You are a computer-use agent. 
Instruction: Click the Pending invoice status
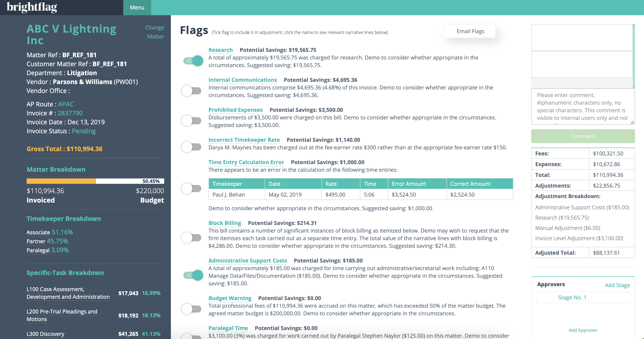(x=83, y=131)
